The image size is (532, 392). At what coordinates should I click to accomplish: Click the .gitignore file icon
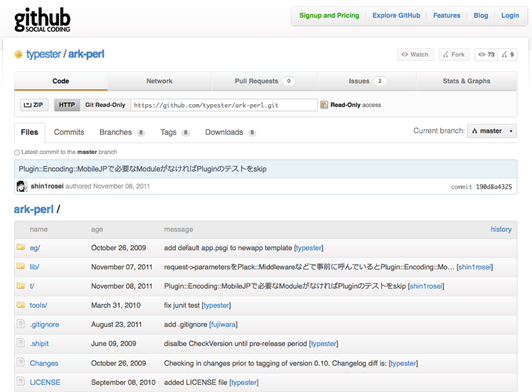click(21, 324)
